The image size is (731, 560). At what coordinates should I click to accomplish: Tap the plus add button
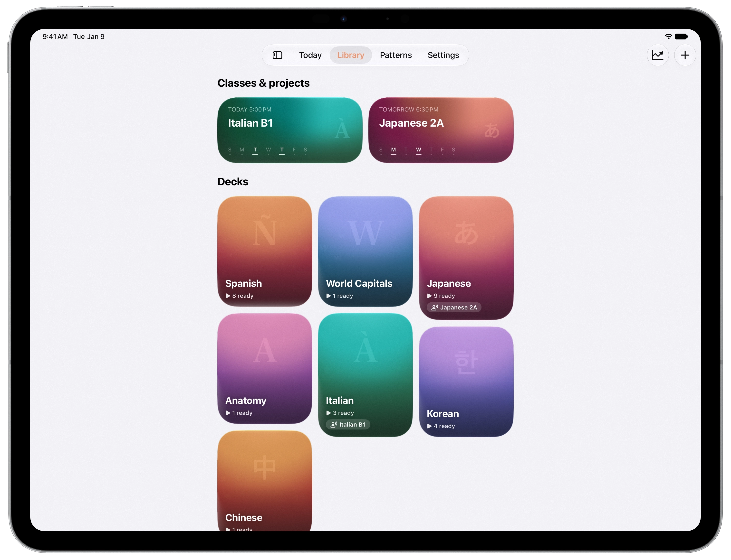(685, 55)
